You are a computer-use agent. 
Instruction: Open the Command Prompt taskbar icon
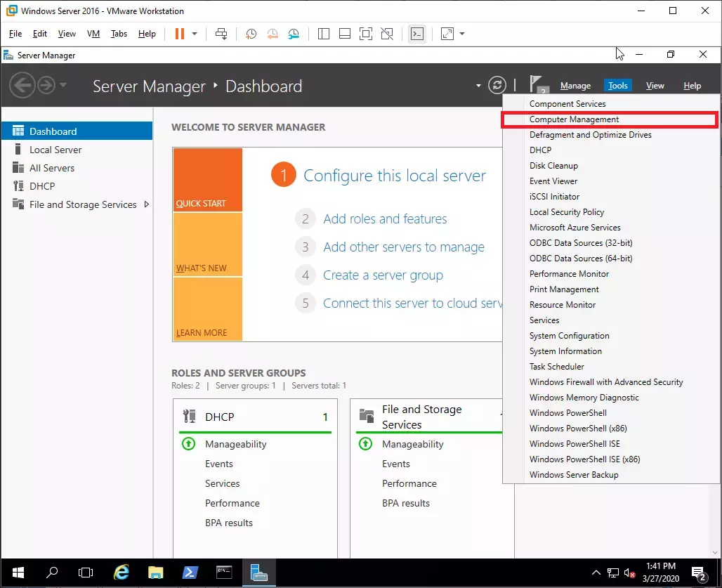click(x=224, y=573)
